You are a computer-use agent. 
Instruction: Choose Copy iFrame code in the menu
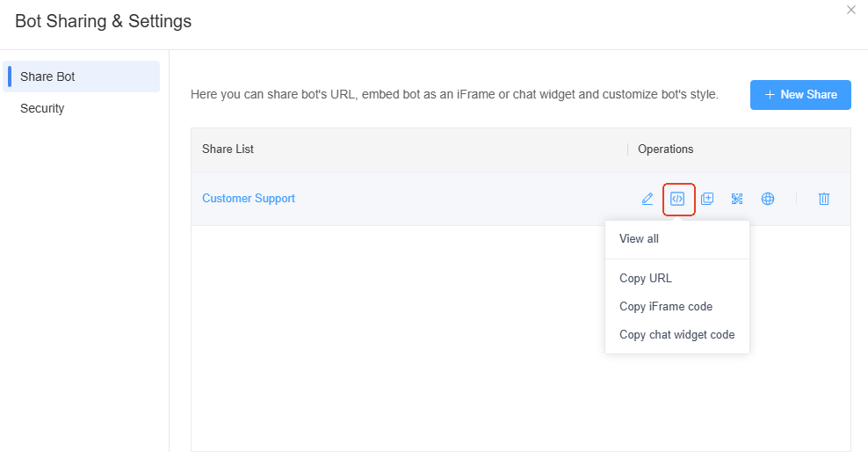point(677,306)
